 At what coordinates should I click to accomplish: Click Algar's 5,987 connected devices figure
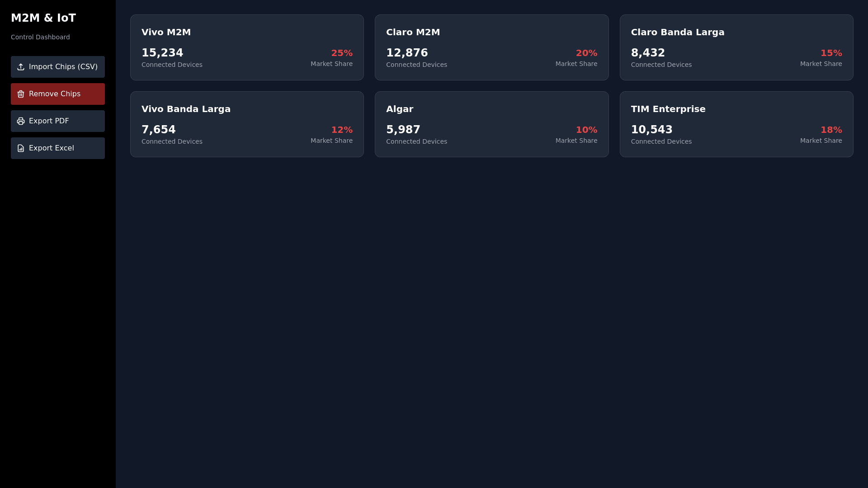403,130
